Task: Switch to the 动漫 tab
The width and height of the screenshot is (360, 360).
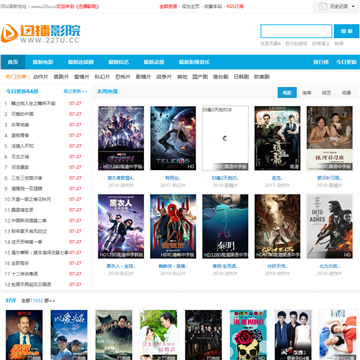Action: (x=346, y=93)
